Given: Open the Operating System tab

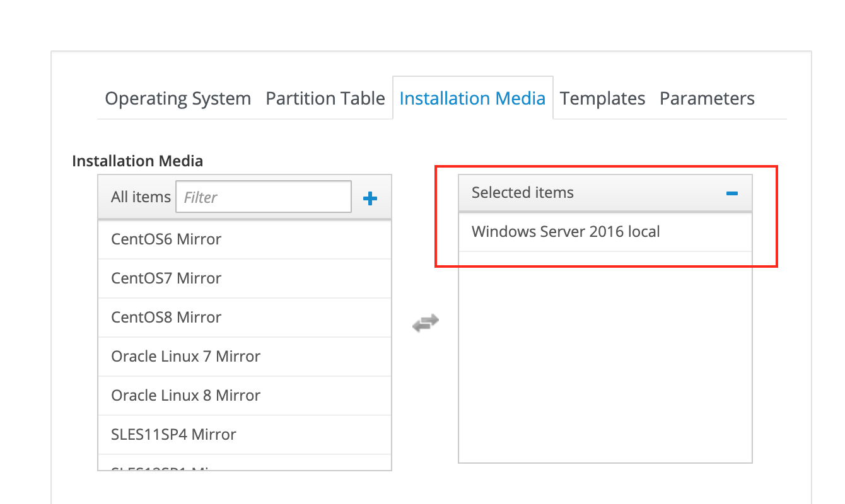Looking at the screenshot, I should (178, 98).
